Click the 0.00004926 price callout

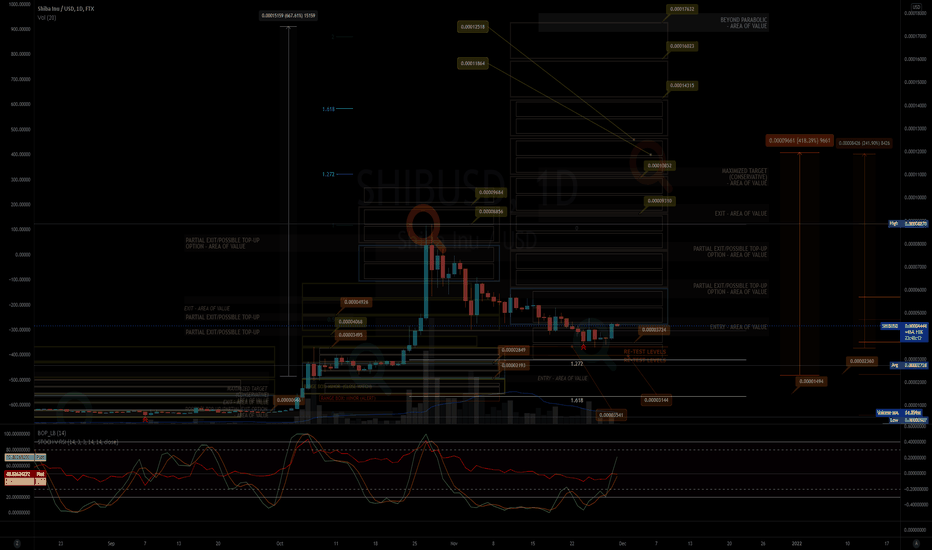(x=356, y=302)
